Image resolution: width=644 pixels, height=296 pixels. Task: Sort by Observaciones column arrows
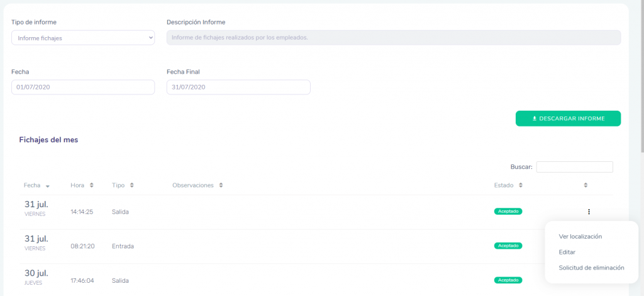221,185
